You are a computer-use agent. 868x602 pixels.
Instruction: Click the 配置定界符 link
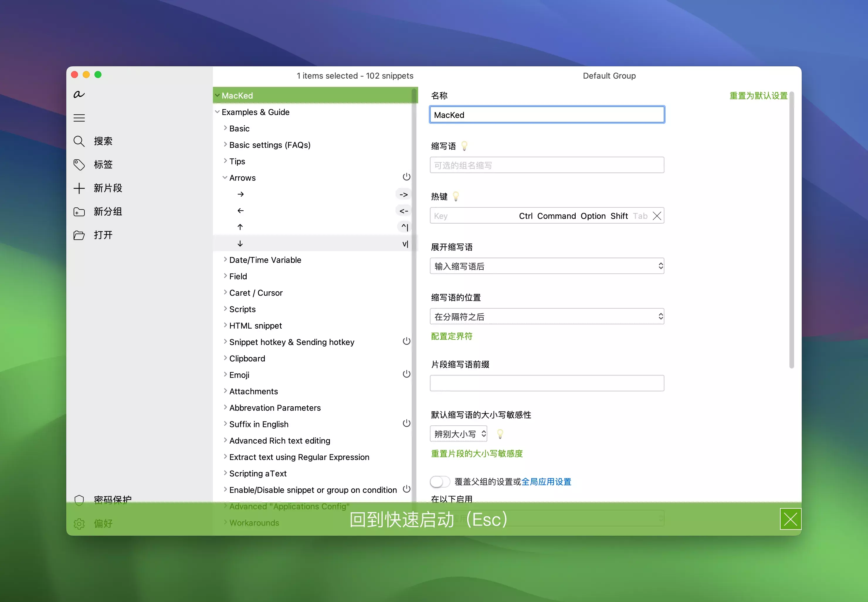(451, 336)
